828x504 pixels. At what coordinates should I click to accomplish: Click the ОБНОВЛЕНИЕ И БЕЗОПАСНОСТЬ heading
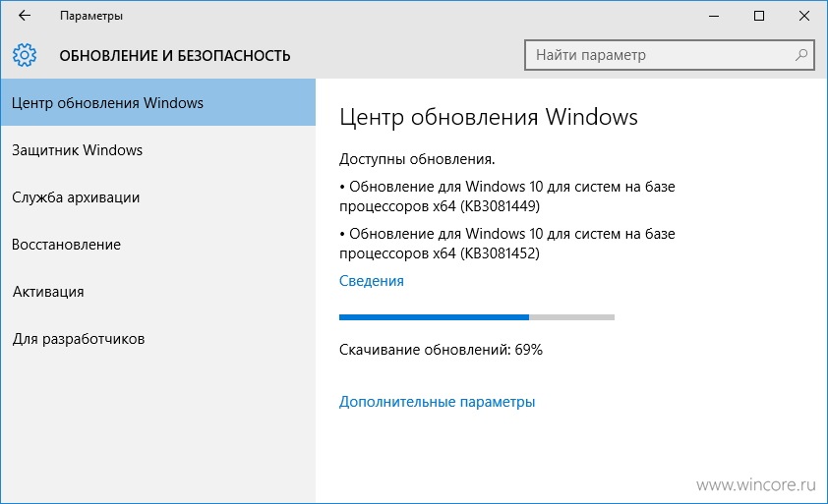175,55
